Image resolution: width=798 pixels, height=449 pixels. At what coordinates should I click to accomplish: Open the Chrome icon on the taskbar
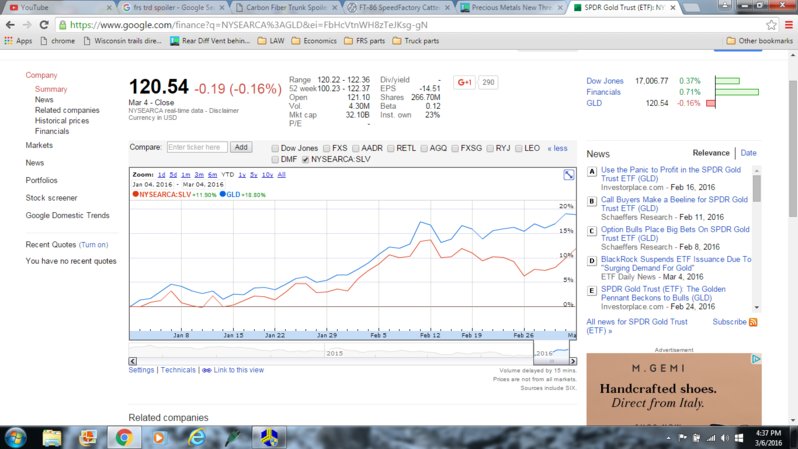[124, 438]
